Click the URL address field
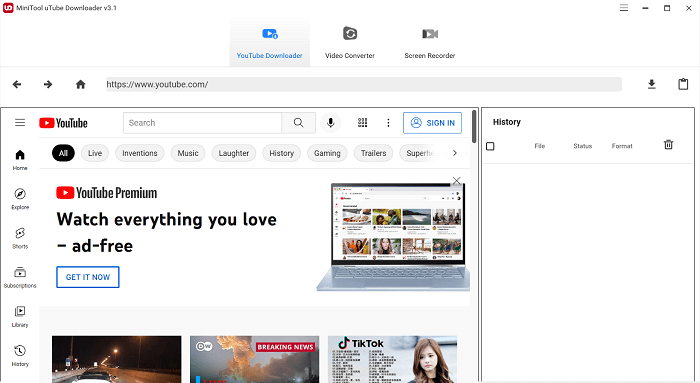 364,84
